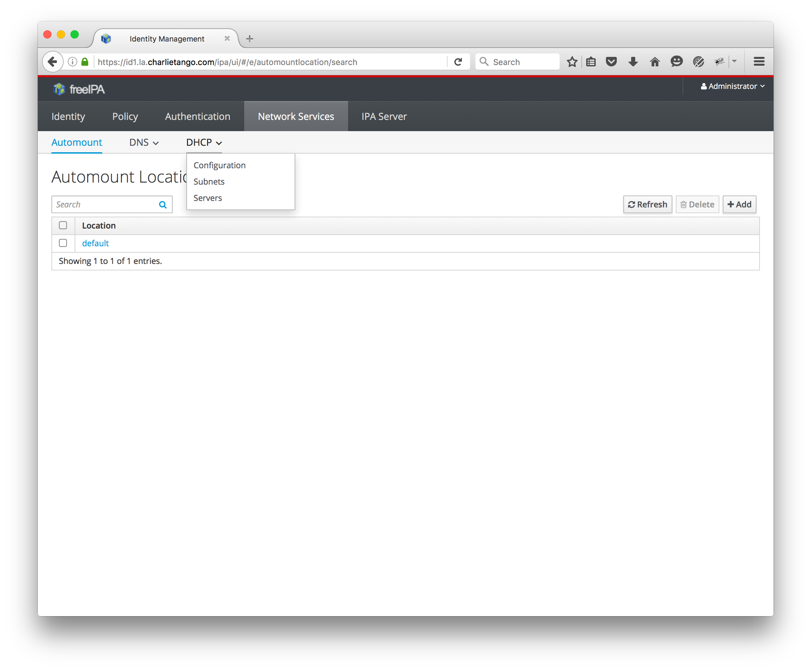812x671 pixels.
Task: Click the magnifier icon in Automount search
Action: 163,204
